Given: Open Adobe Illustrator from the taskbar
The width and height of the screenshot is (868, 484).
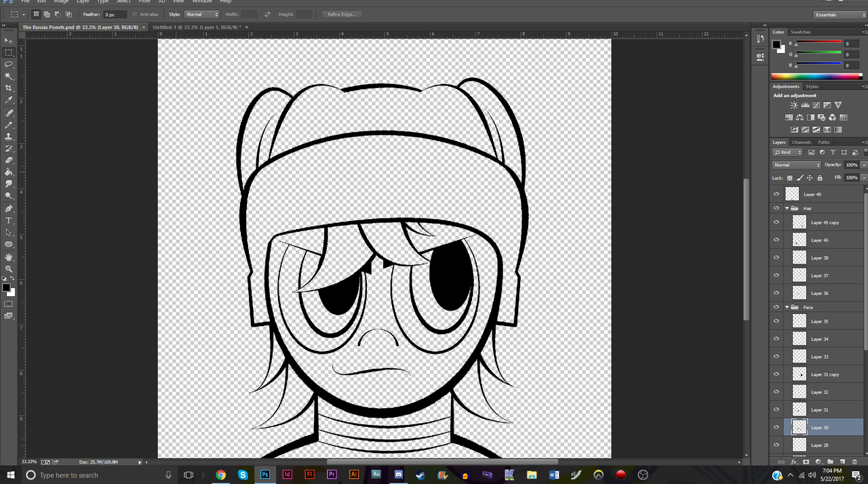Looking at the screenshot, I should coord(353,475).
